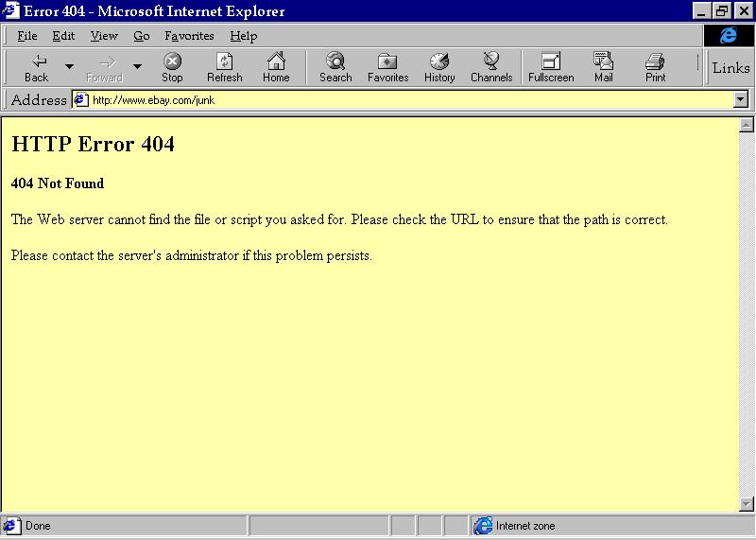Open the Back history dropdown arrow
The image size is (756, 540).
[69, 66]
